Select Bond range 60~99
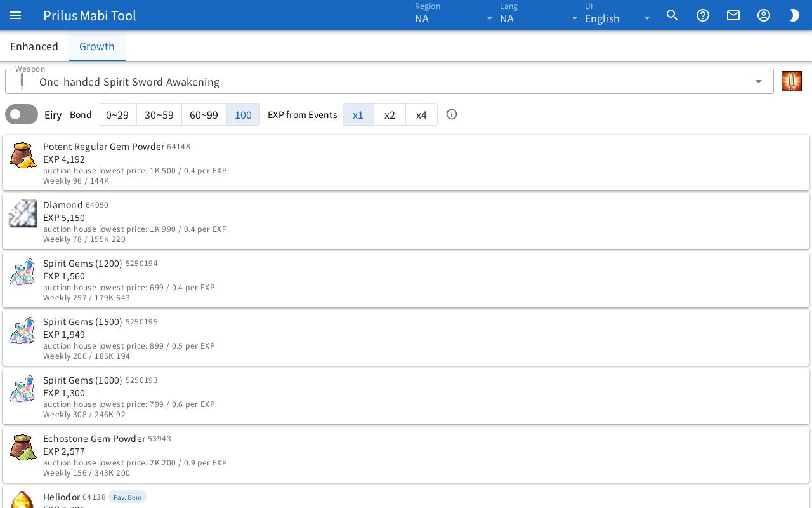 tap(204, 114)
